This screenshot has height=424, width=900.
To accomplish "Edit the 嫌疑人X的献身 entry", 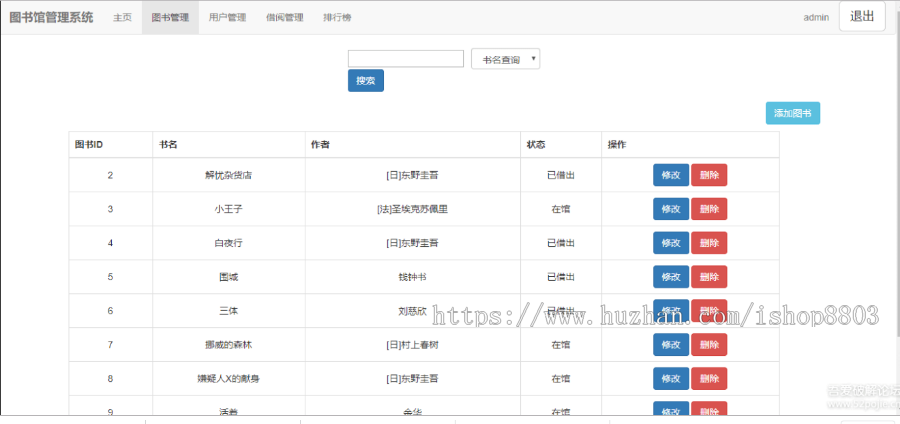I will coord(671,378).
